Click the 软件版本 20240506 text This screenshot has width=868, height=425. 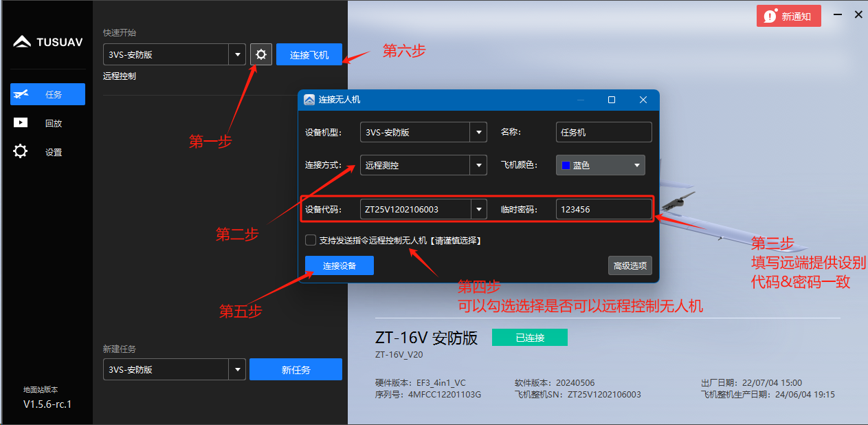554,382
